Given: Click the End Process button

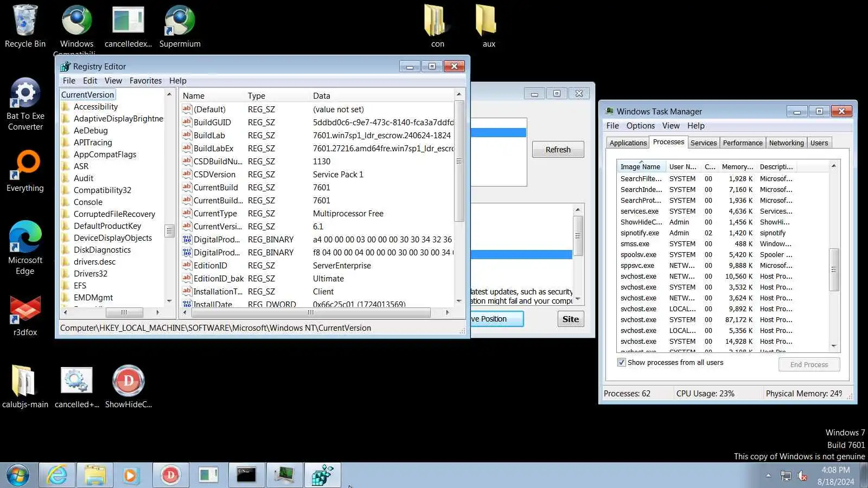Looking at the screenshot, I should [809, 364].
